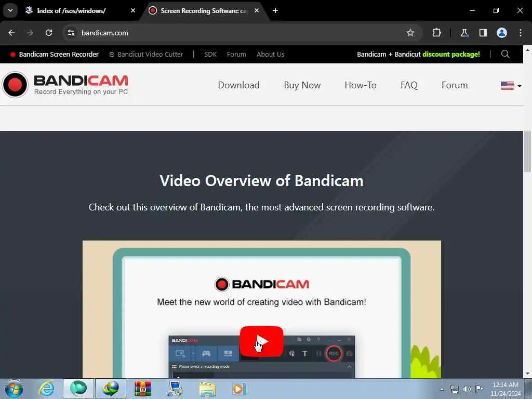Open the Download menu item
The height and width of the screenshot is (399, 532).
tap(238, 85)
